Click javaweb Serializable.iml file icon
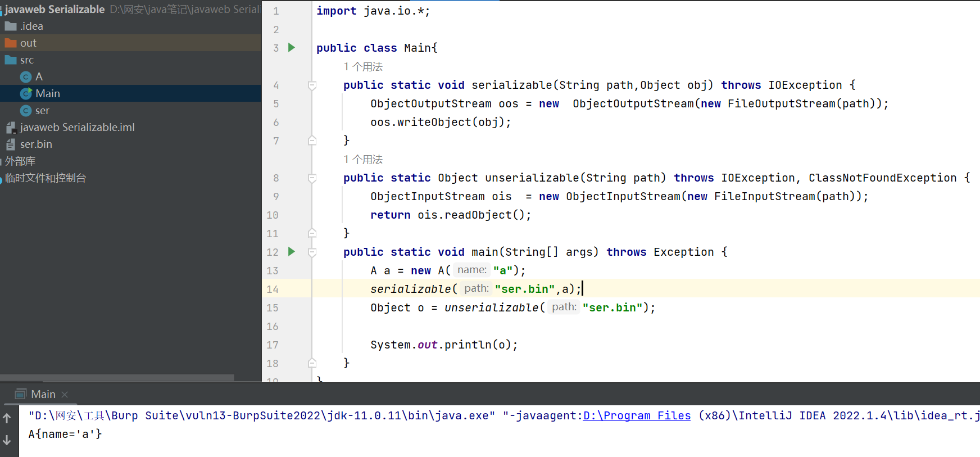Image resolution: width=980 pixels, height=457 pixels. [x=11, y=128]
